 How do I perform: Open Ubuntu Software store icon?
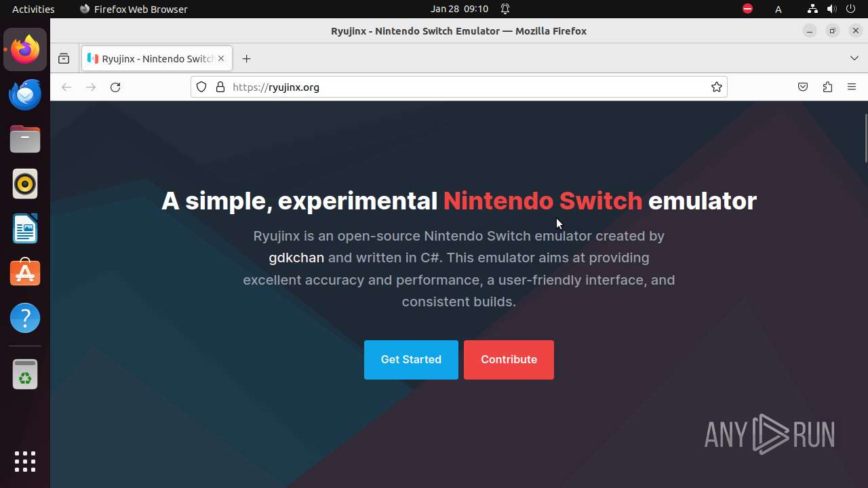25,273
